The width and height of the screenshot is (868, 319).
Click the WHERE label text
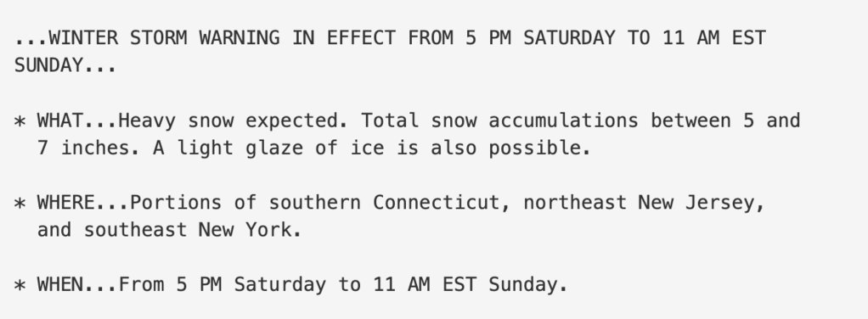(66, 203)
